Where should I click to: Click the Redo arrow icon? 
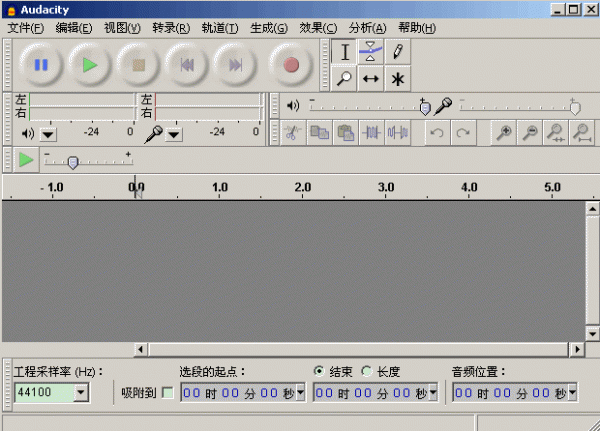point(463,133)
